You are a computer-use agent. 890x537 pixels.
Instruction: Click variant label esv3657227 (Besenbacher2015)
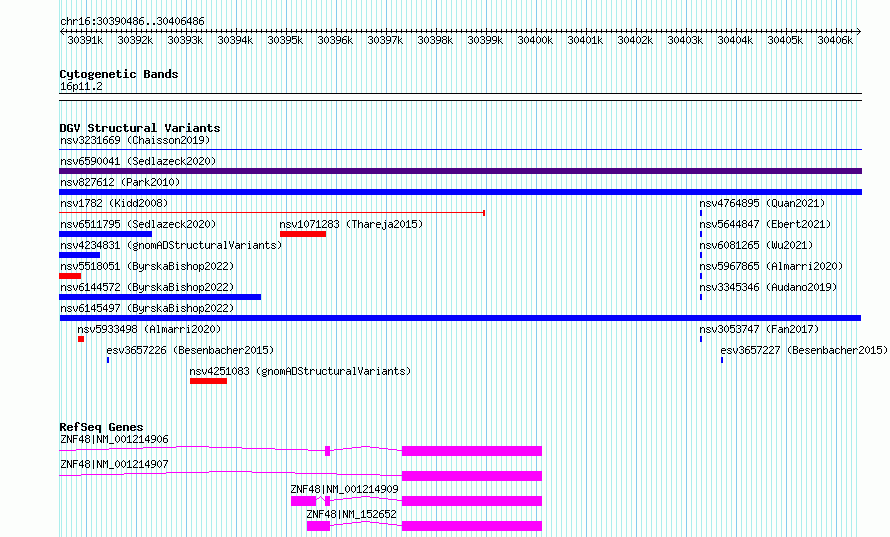[804, 350]
